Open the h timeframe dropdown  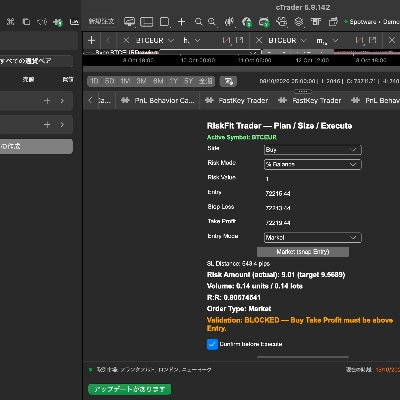197,41
